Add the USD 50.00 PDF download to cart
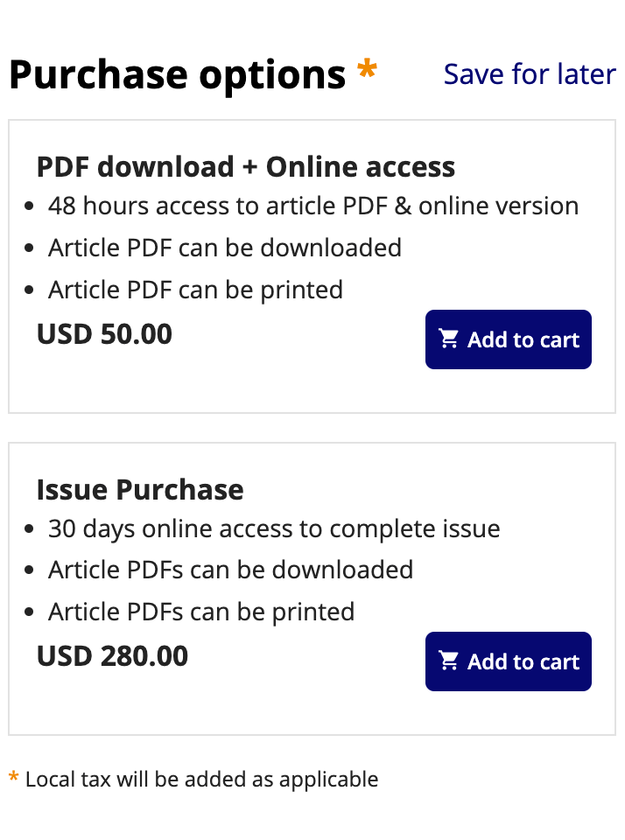625x840 pixels. pos(508,339)
